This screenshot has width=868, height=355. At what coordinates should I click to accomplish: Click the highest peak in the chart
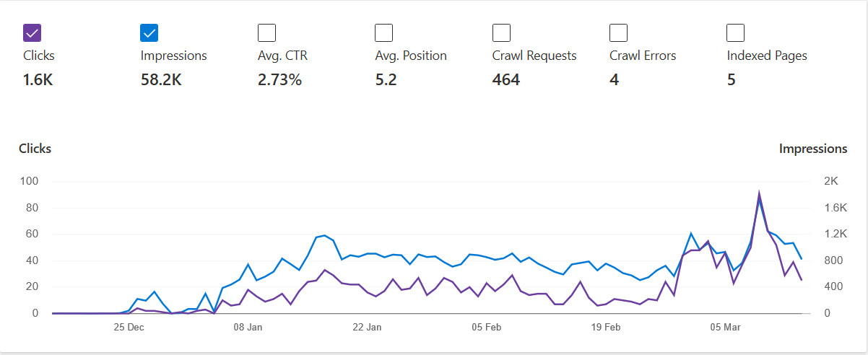click(x=759, y=193)
